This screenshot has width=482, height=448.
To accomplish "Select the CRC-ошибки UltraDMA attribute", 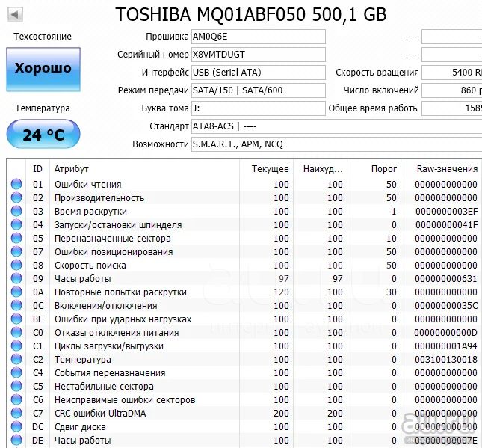I will 100,414.
